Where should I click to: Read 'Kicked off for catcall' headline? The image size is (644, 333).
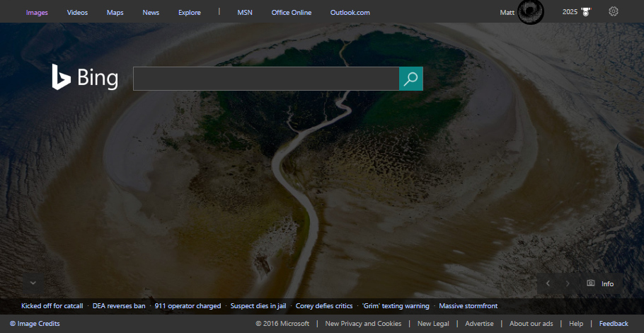[52, 306]
